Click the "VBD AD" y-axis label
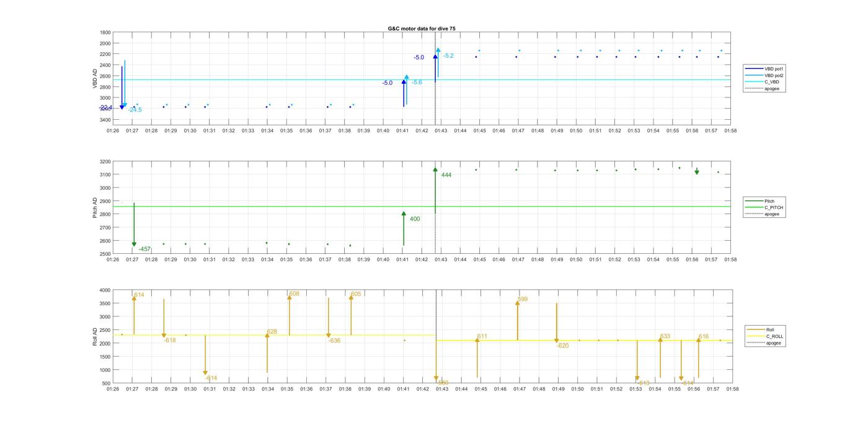 click(95, 78)
